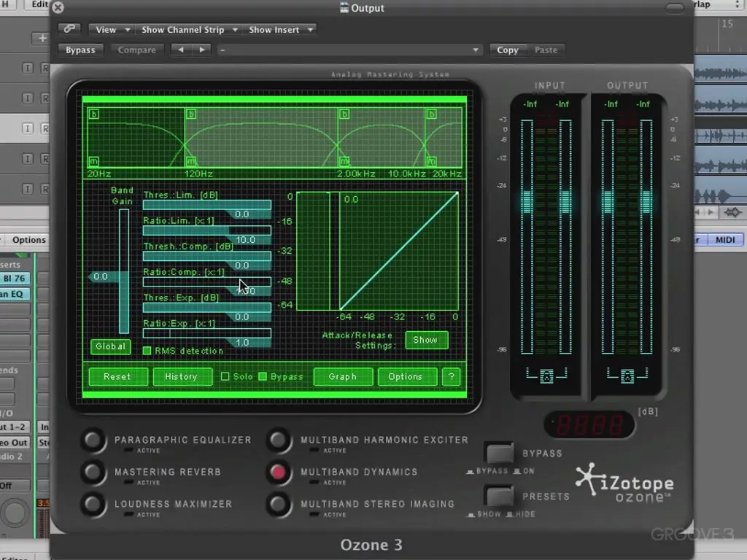The image size is (747, 560).
Task: Show the Attack/Release settings
Action: pyautogui.click(x=426, y=340)
